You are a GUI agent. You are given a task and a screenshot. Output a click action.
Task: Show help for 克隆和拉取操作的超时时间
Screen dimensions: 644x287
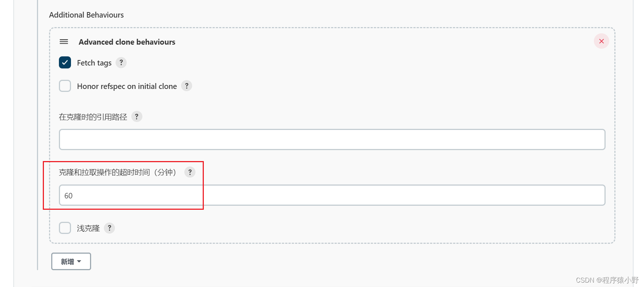click(190, 172)
